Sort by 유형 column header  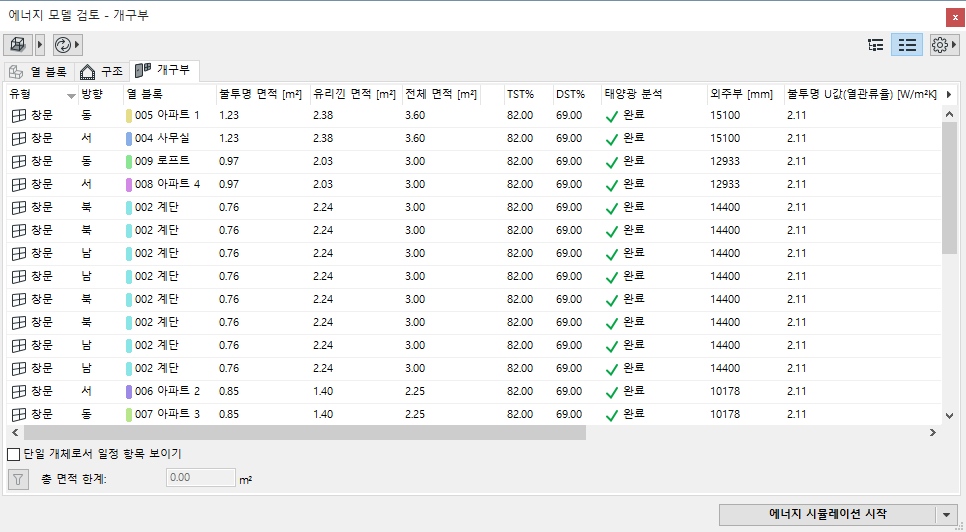42,94
